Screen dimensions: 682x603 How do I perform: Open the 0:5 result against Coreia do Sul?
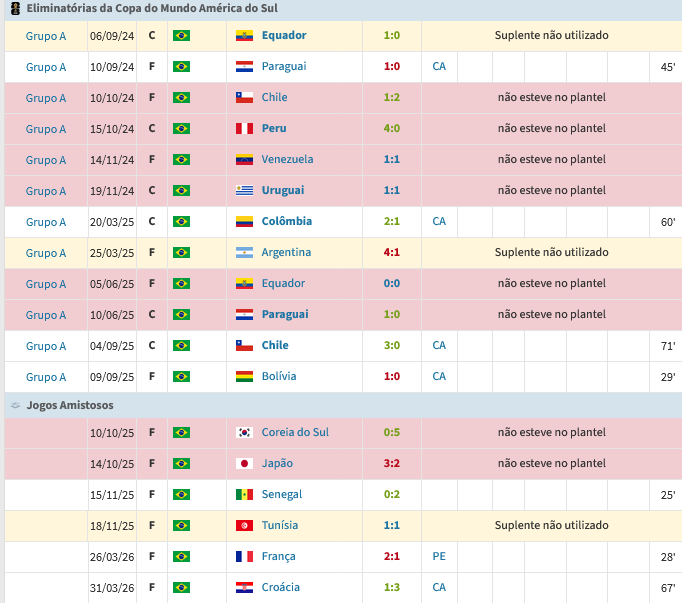391,432
